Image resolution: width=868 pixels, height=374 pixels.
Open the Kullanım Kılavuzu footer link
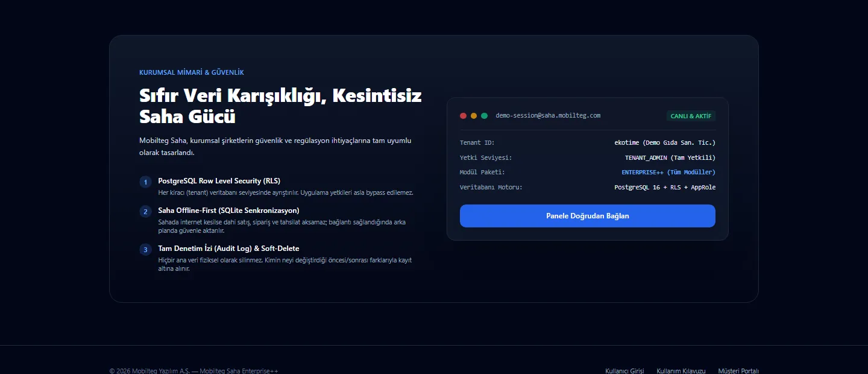(681, 371)
